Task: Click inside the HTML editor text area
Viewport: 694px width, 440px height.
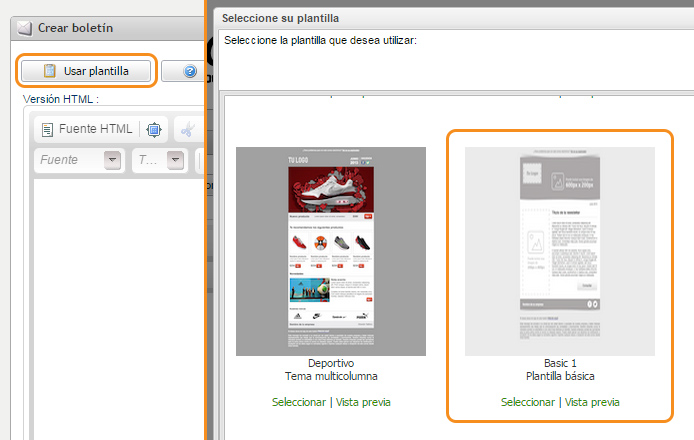Action: click(x=119, y=309)
